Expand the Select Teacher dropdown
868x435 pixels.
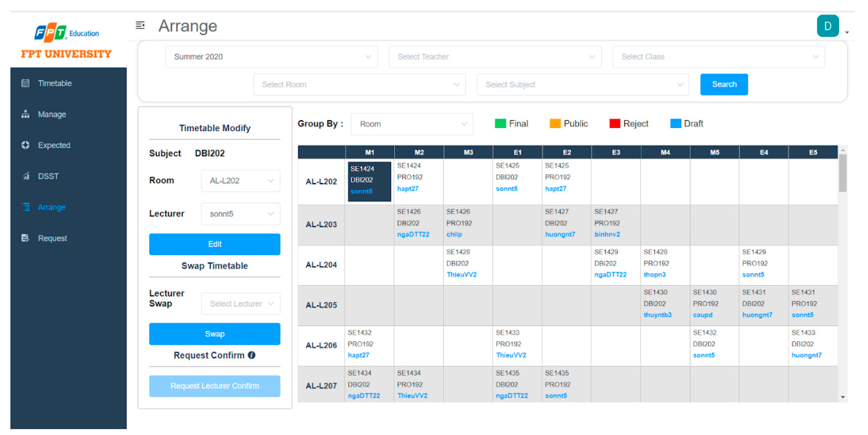coord(495,57)
